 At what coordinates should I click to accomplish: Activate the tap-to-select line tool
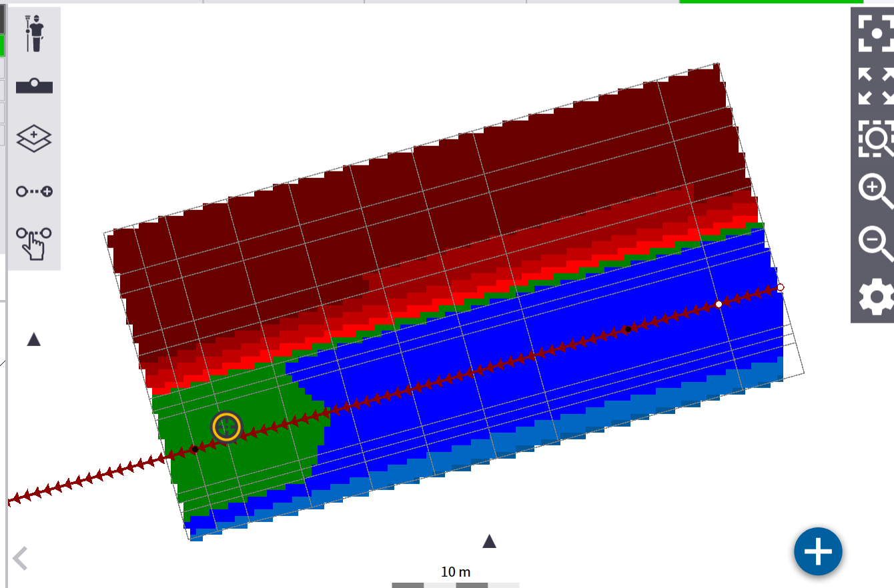click(34, 243)
